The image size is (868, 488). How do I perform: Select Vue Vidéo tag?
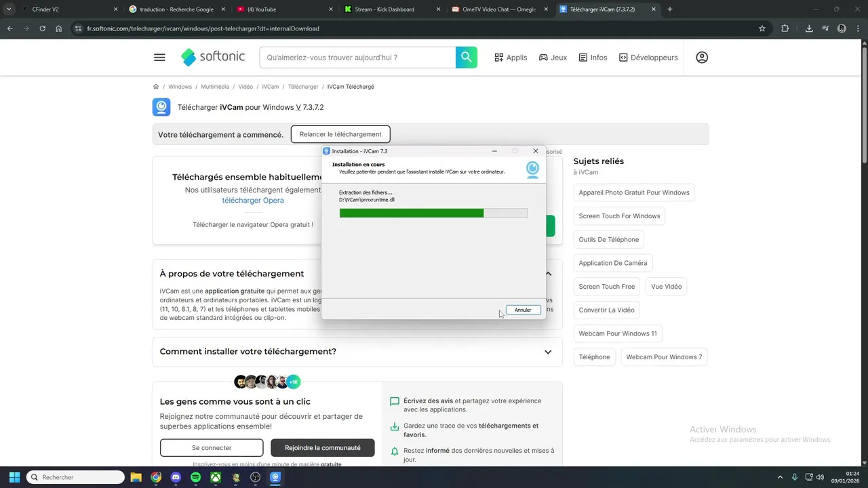pos(667,287)
